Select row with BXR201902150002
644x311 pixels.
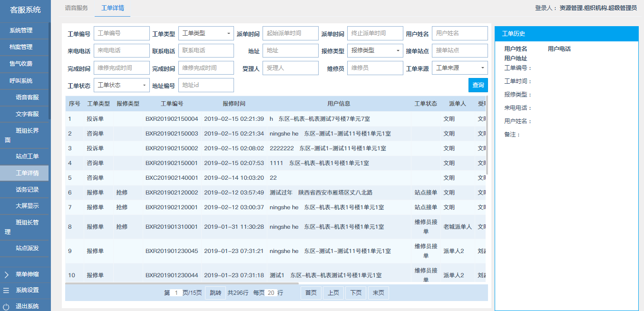[x=276, y=148]
